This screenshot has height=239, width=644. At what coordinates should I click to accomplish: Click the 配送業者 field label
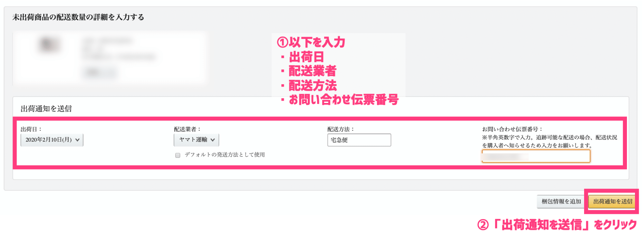[187, 129]
